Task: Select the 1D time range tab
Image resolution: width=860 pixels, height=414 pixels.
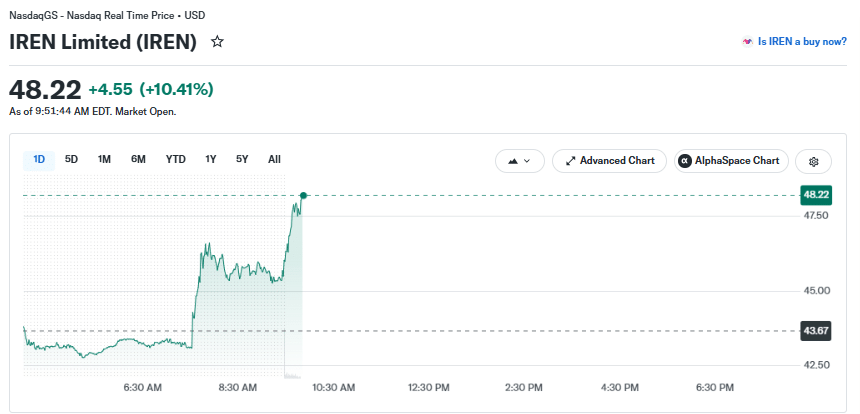Action: click(x=39, y=160)
